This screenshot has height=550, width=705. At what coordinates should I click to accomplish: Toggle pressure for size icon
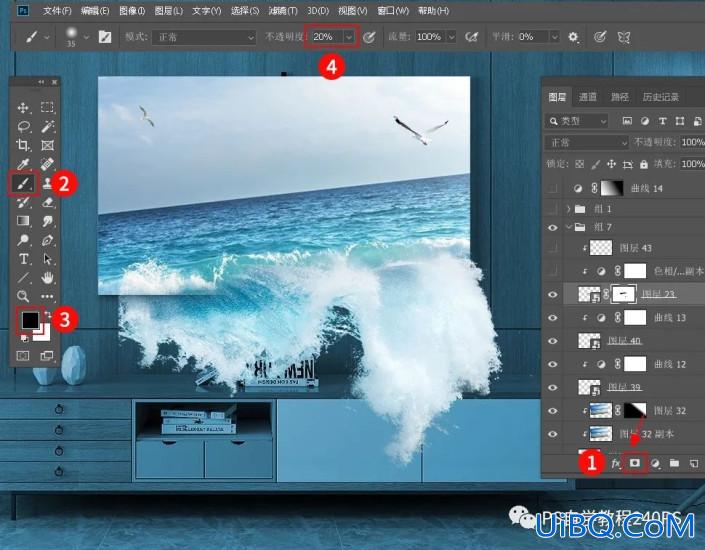tap(600, 37)
